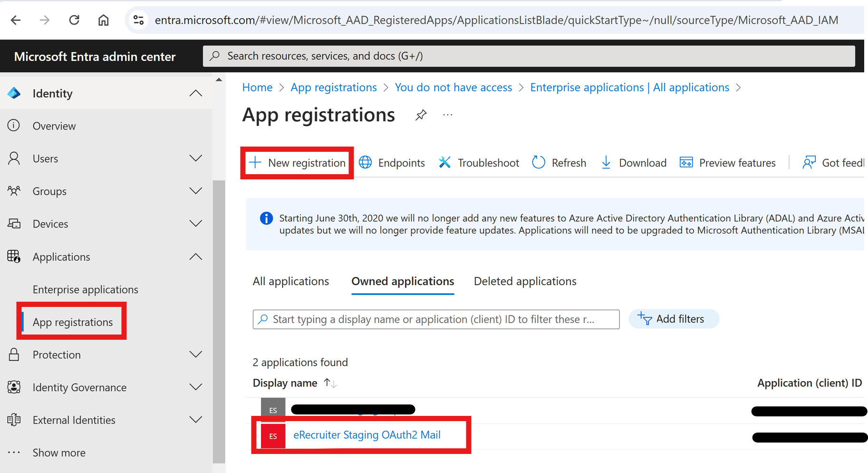Image resolution: width=868 pixels, height=473 pixels.
Task: Click the New registration button
Action: coord(298,163)
